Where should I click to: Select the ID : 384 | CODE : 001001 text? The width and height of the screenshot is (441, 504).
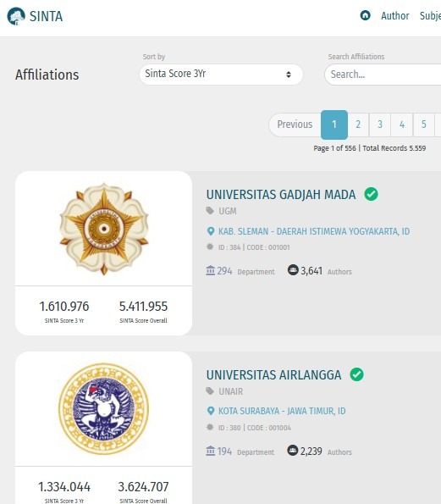(x=254, y=247)
